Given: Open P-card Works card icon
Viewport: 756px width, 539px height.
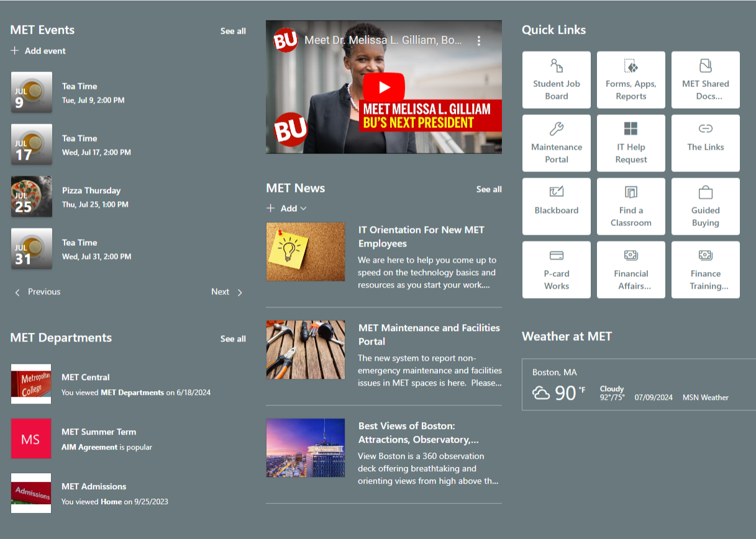Looking at the screenshot, I should click(x=557, y=255).
